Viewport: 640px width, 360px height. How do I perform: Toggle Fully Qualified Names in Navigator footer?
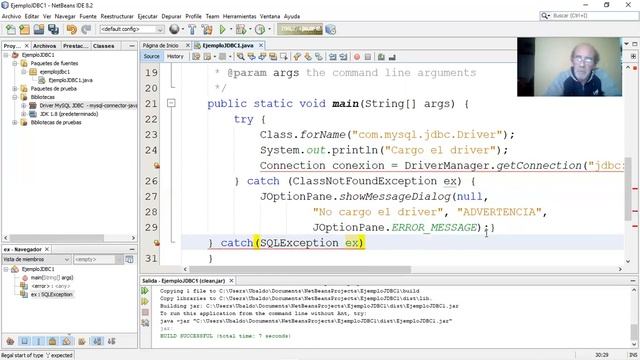(82, 341)
